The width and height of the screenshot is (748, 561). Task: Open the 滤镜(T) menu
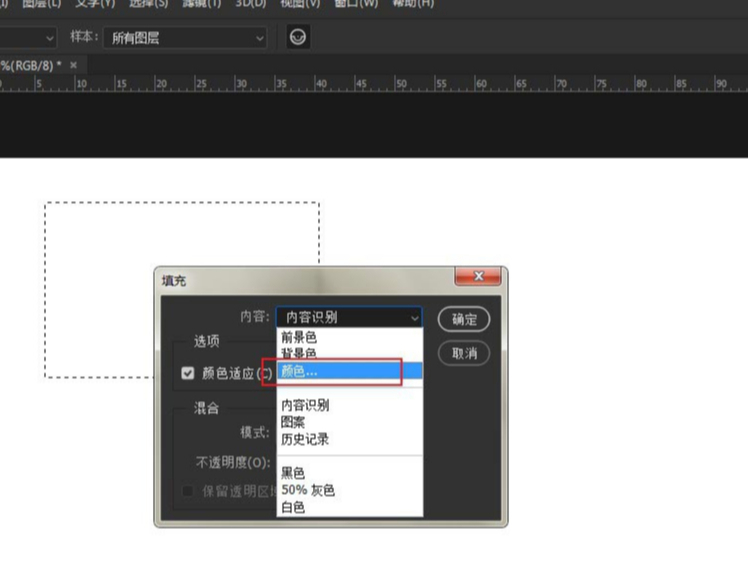202,4
